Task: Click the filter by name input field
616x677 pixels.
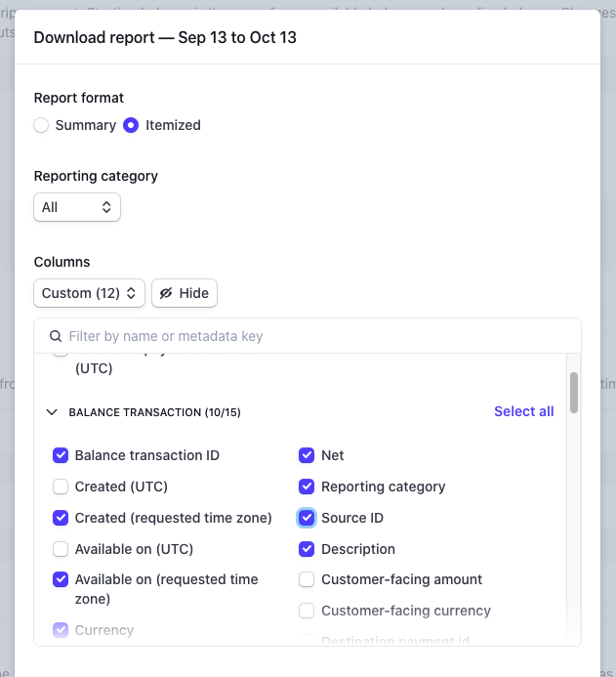Action: click(312, 336)
